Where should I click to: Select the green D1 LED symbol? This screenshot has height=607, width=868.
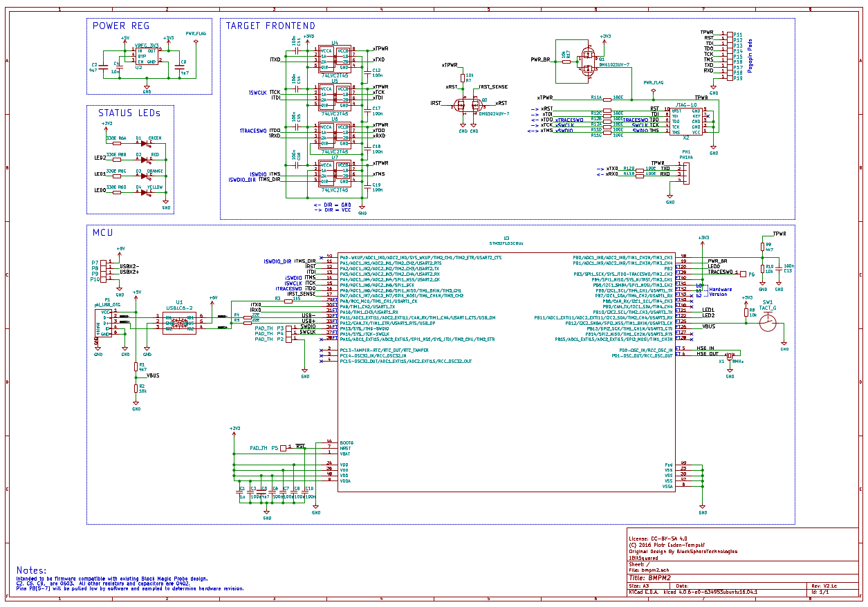pos(145,144)
